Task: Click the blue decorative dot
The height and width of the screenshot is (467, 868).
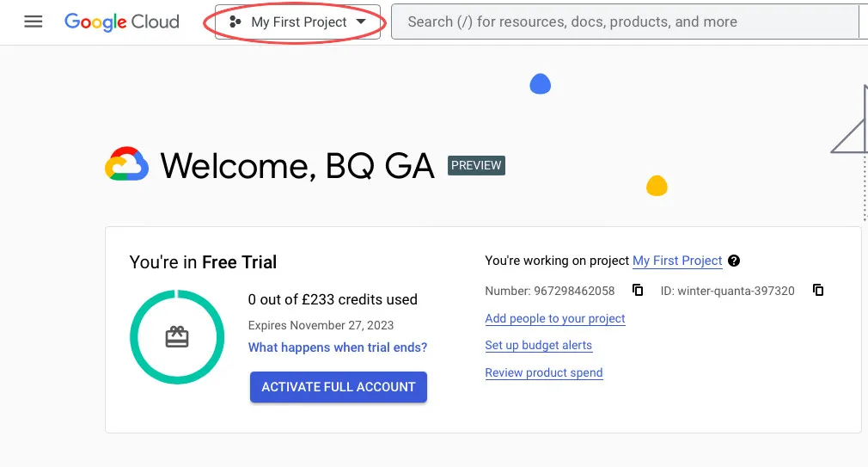Action: pos(541,84)
